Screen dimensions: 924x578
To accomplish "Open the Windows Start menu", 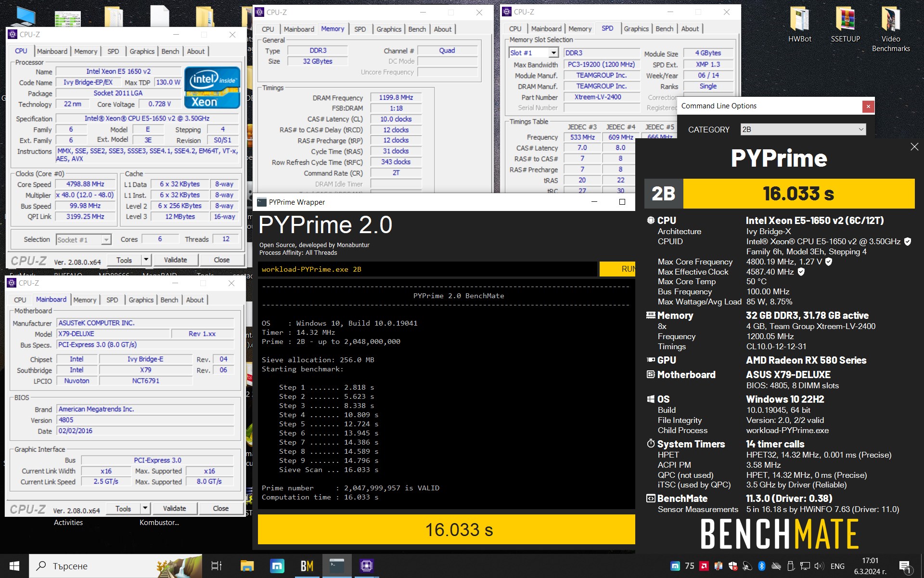I will 14,566.
